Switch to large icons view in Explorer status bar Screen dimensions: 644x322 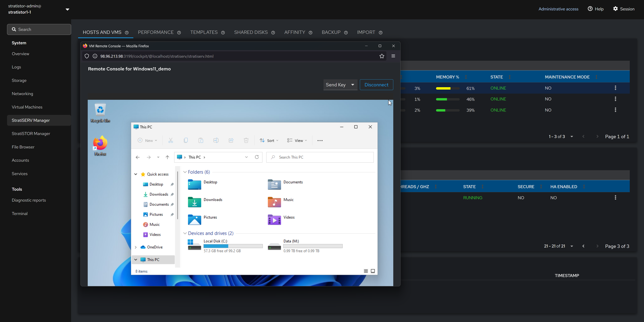373,271
